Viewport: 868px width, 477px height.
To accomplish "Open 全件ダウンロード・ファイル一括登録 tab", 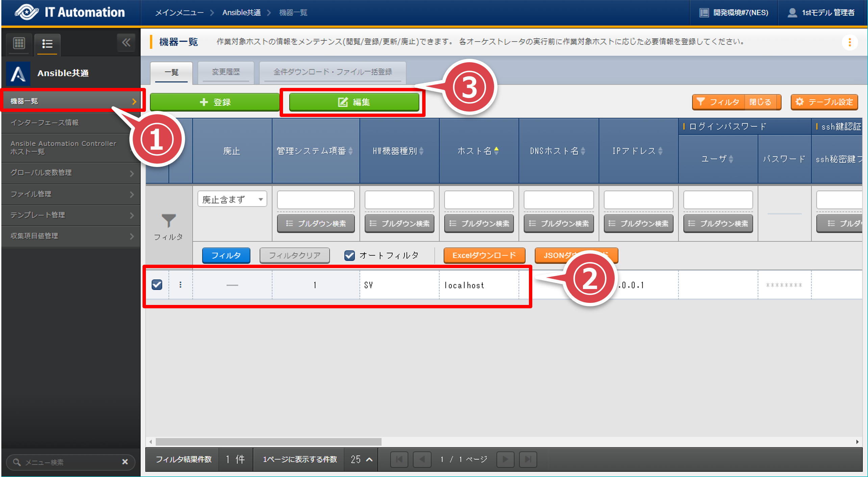I will point(332,72).
